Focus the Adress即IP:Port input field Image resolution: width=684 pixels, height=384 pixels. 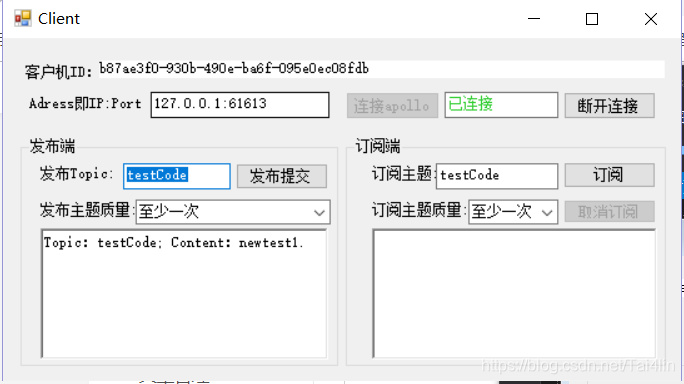pos(240,105)
